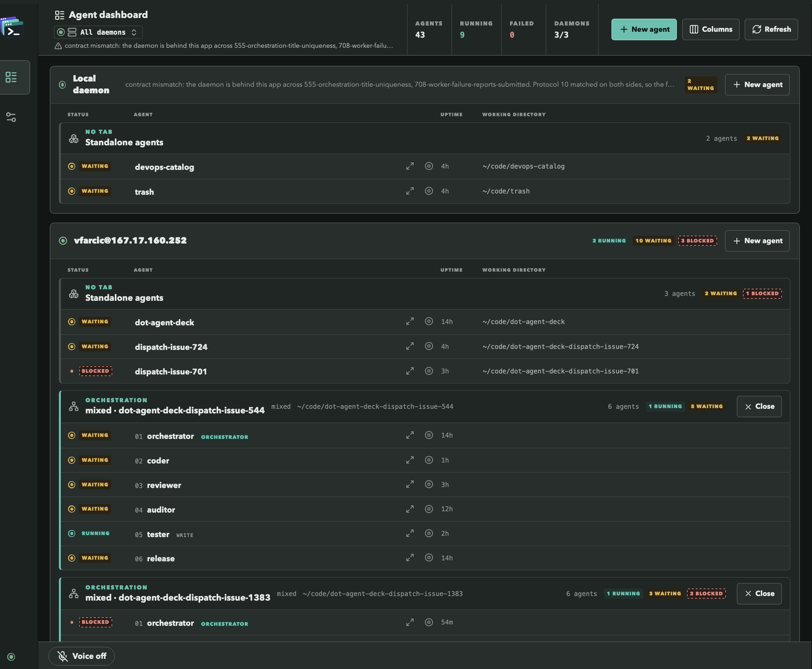Expand the devops-catalog agent view
The image size is (812, 669).
pos(410,166)
